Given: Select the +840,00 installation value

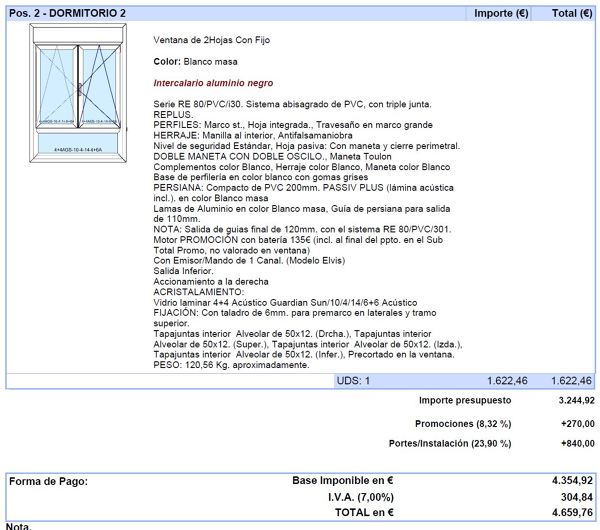Looking at the screenshot, I should [577, 444].
